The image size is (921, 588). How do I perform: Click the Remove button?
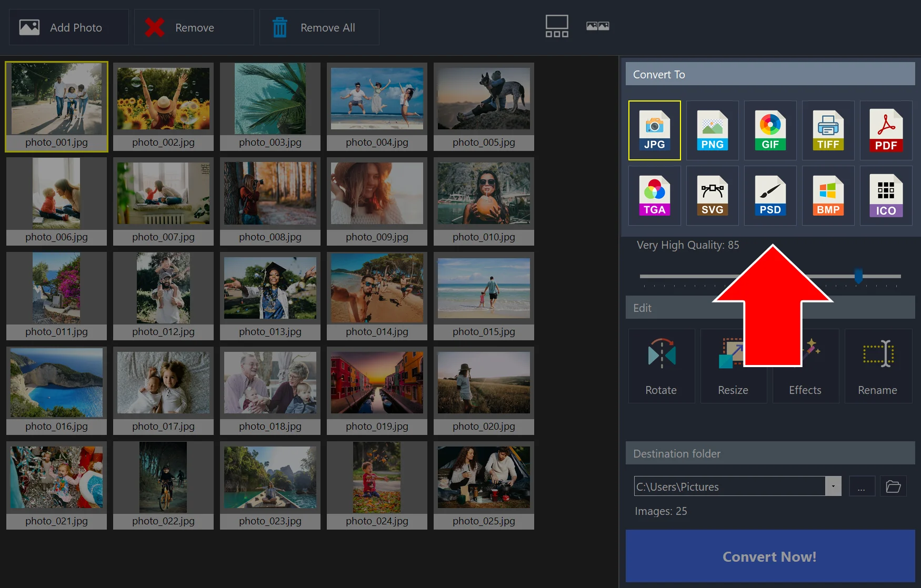pos(194,27)
